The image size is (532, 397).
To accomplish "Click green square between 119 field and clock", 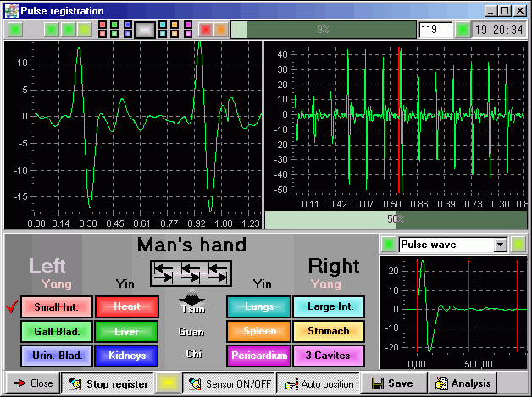I will coord(463,30).
